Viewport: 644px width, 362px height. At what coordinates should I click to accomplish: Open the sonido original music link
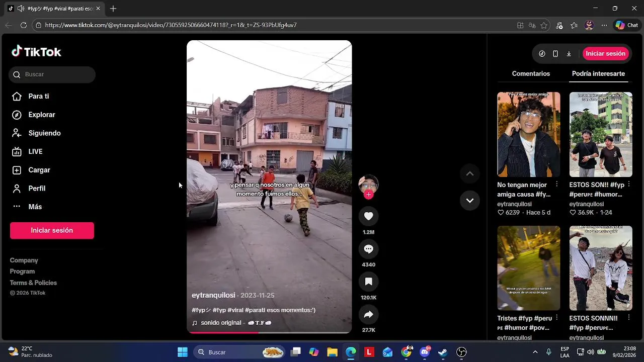232,323
